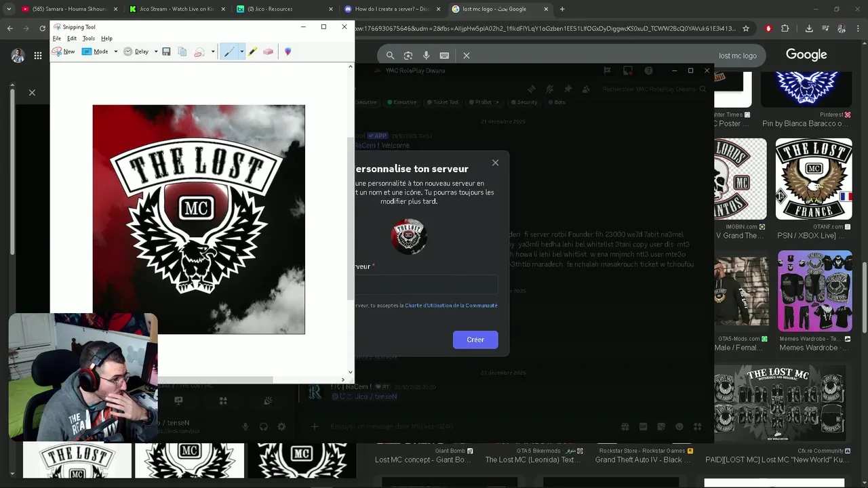
Task: Open Chrome three-dot menu
Action: pos(859,28)
